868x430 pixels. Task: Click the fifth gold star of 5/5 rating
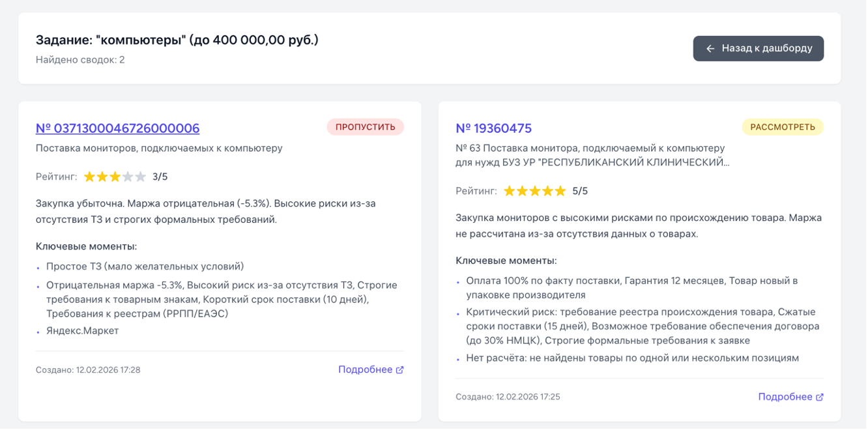(560, 191)
